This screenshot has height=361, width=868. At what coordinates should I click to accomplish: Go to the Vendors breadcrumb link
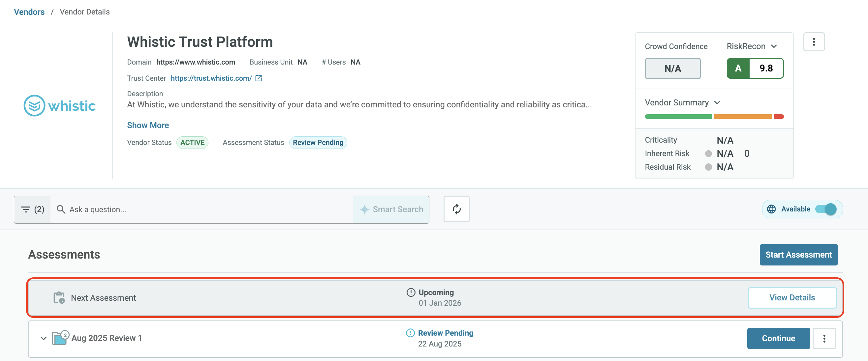click(29, 12)
